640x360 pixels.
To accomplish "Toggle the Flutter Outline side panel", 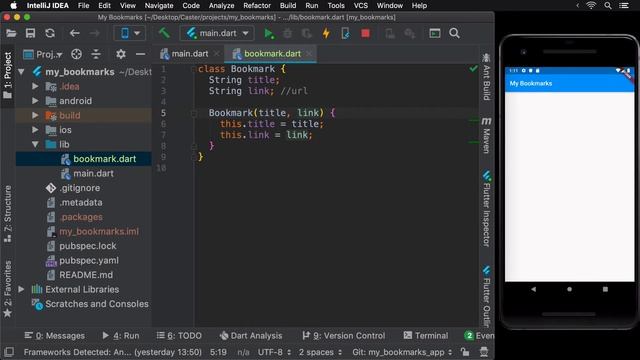I will 486,296.
